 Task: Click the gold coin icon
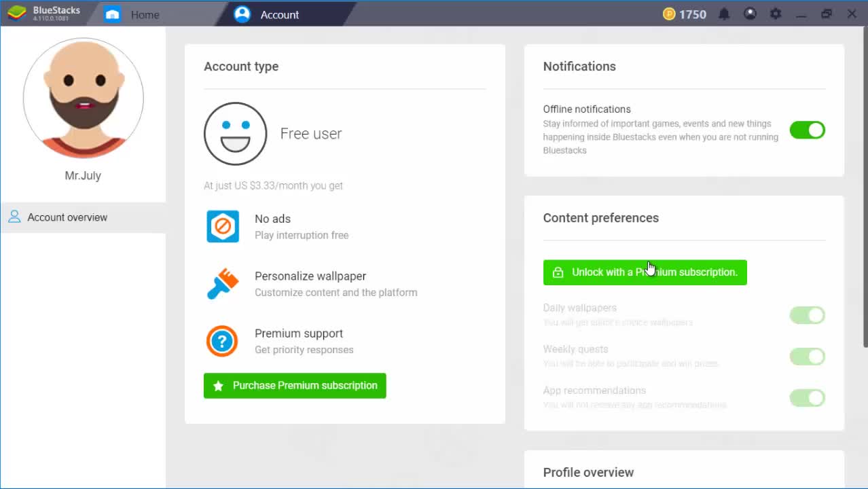click(669, 14)
